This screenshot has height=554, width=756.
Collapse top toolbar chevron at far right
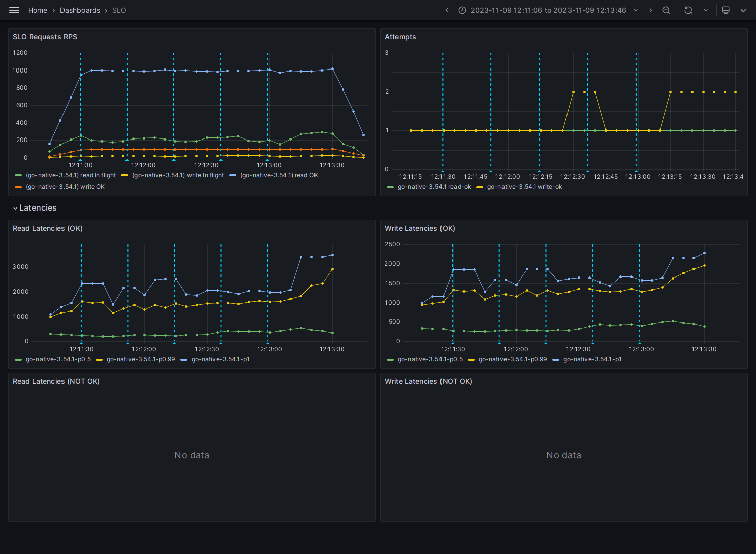[x=743, y=10]
